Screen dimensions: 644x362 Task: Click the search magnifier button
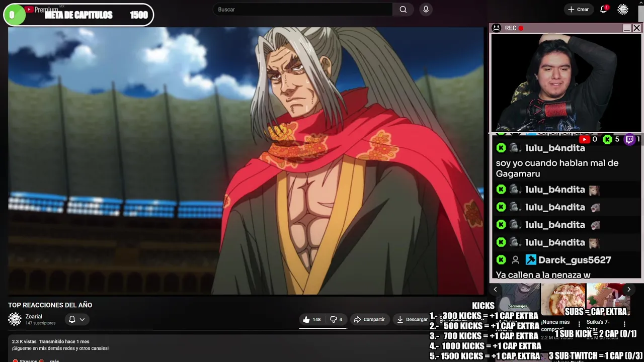click(x=403, y=10)
